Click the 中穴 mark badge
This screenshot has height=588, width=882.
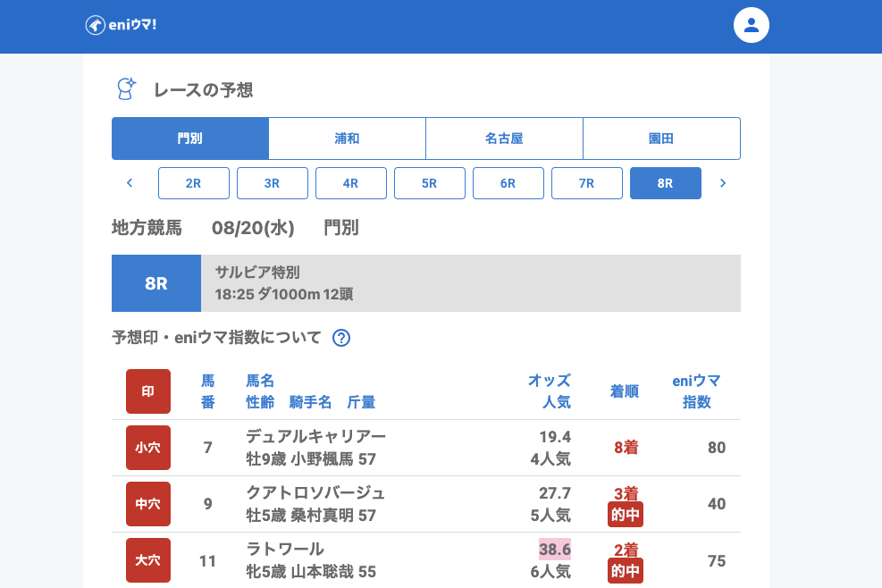pyautogui.click(x=148, y=504)
